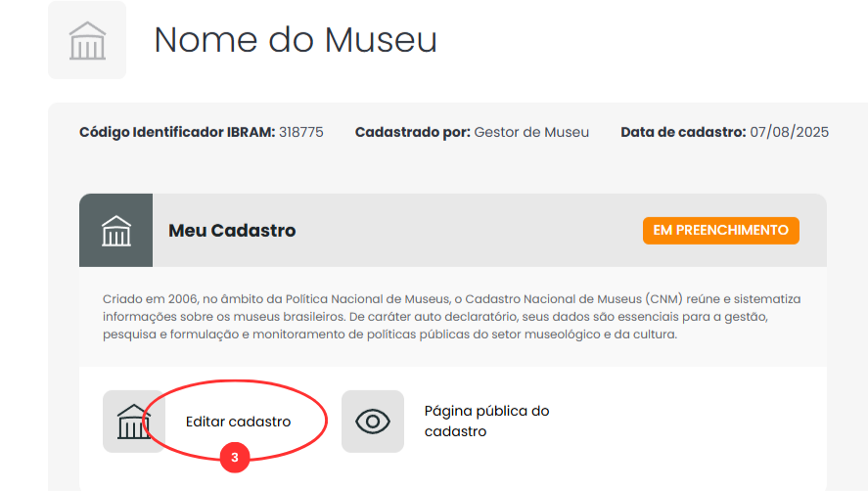Click the Meu Cadastro section heading
Screen dimensions: 868x491
tap(232, 231)
